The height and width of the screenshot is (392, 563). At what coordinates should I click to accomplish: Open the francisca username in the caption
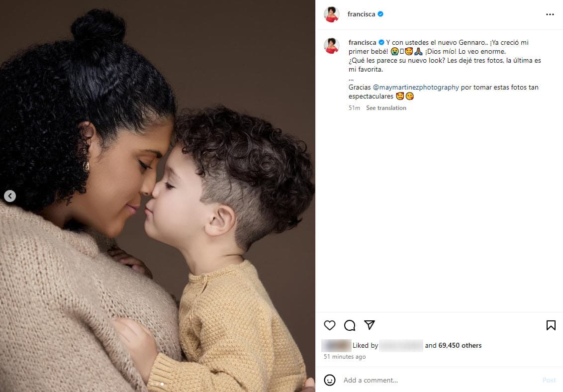pos(362,42)
